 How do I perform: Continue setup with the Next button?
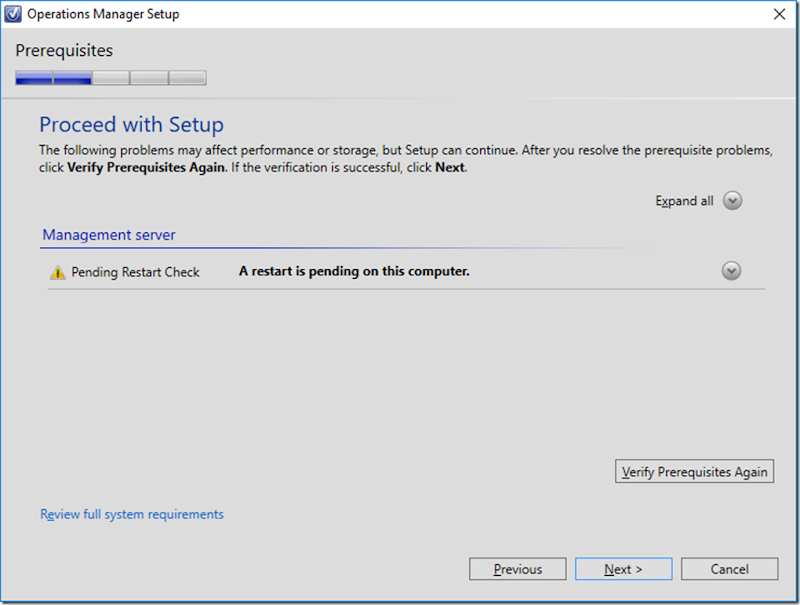click(x=623, y=569)
